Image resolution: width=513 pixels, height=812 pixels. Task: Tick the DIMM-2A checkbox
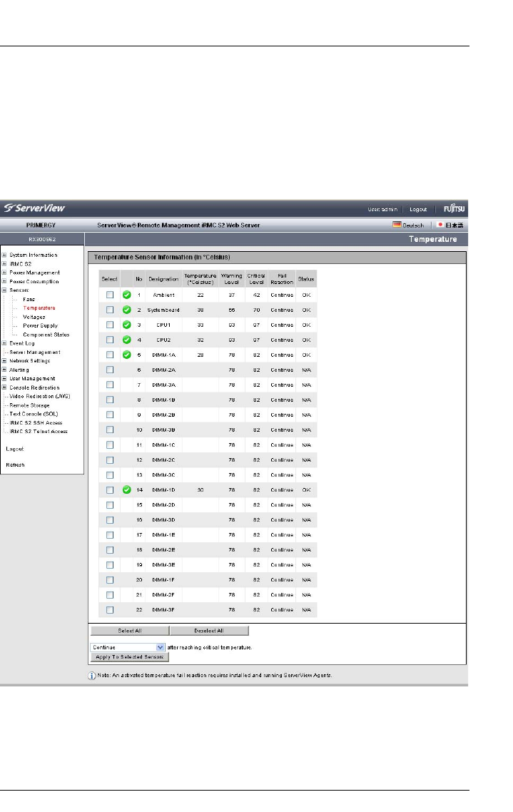(110, 370)
